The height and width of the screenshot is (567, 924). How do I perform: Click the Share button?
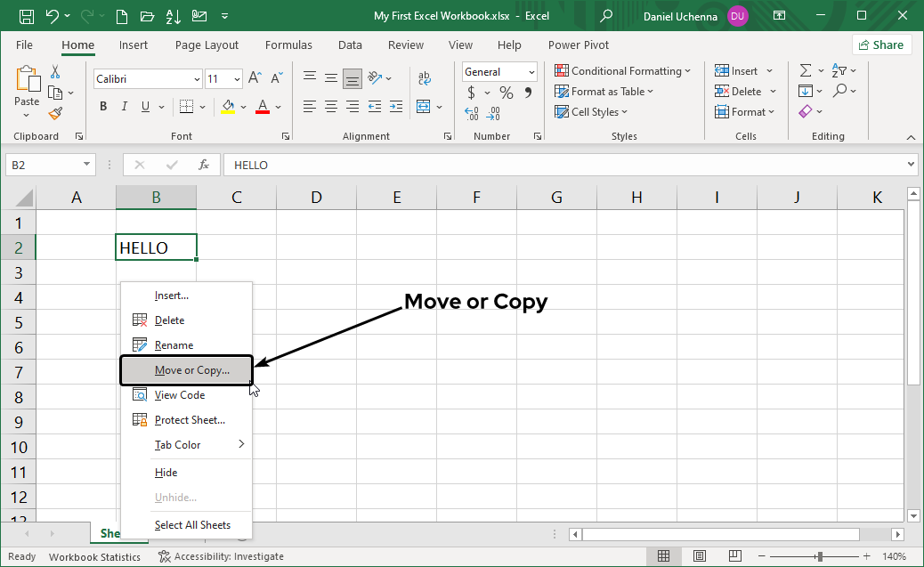tap(881, 44)
